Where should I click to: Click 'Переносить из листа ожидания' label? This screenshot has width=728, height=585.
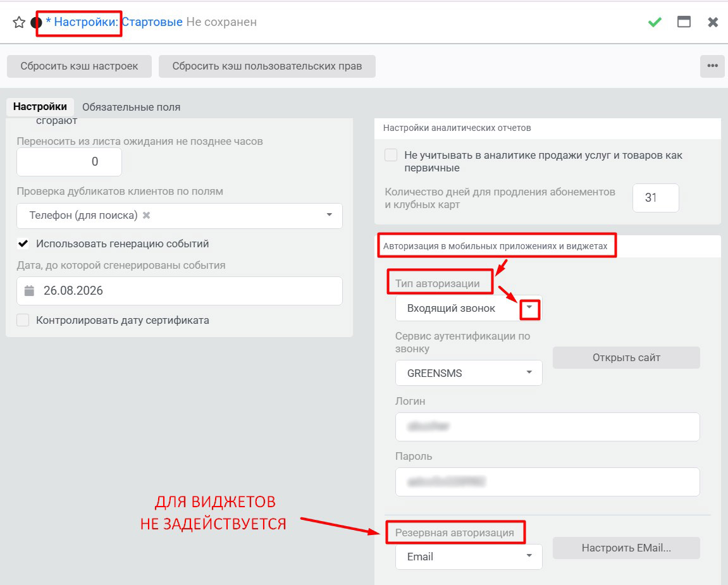tap(140, 141)
